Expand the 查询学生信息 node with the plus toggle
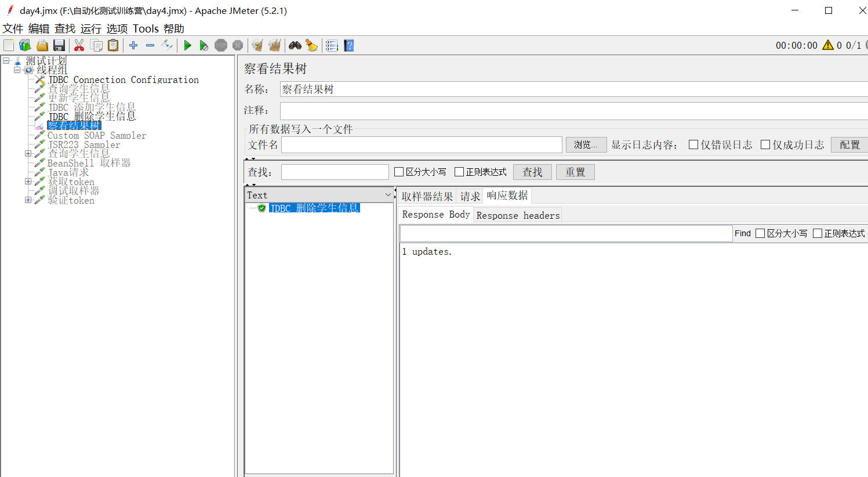868x477 pixels. (28, 154)
